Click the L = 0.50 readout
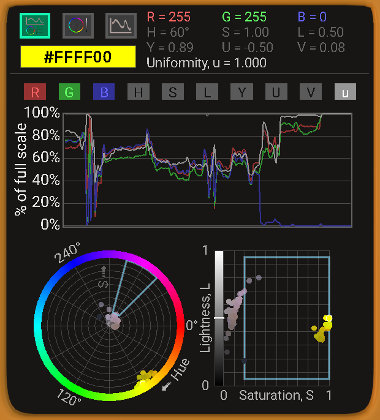Screen dimensions: 380x420 coord(320,32)
